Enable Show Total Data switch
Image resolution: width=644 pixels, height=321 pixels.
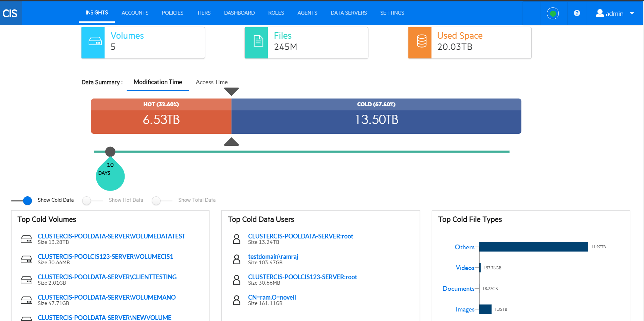tap(162, 201)
